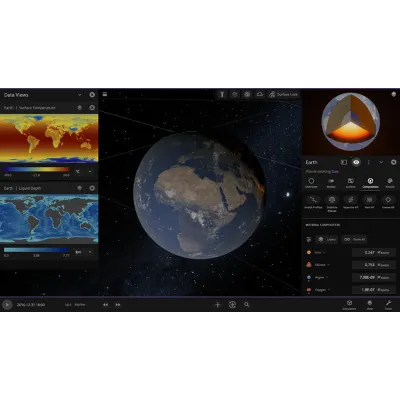Follow the Sun link under Earth title
The height and width of the screenshot is (400, 400).
pyautogui.click(x=335, y=172)
